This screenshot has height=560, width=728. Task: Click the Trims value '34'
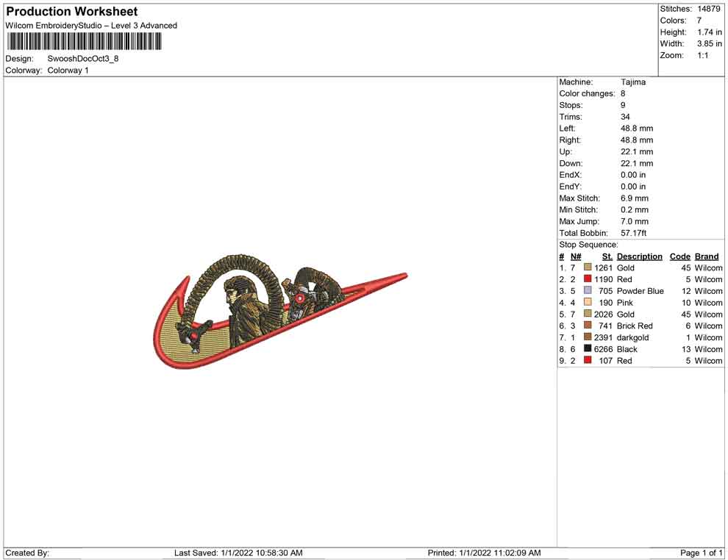[625, 117]
